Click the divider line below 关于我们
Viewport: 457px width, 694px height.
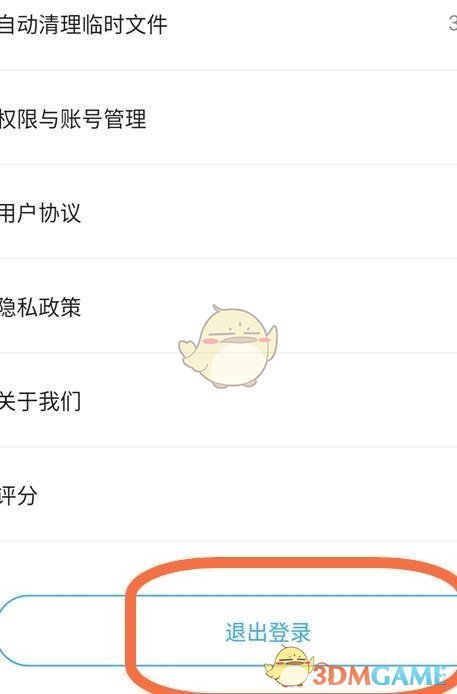228,447
